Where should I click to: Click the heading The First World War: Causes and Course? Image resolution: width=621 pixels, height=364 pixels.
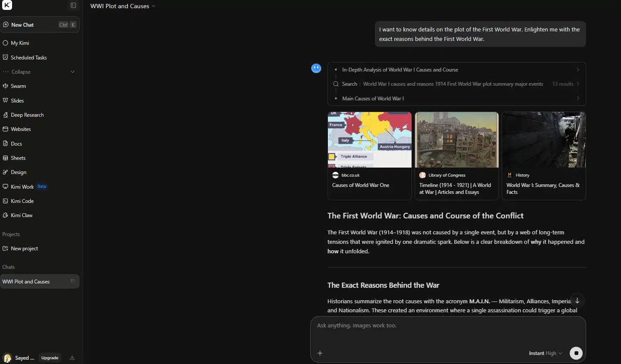[x=425, y=216]
